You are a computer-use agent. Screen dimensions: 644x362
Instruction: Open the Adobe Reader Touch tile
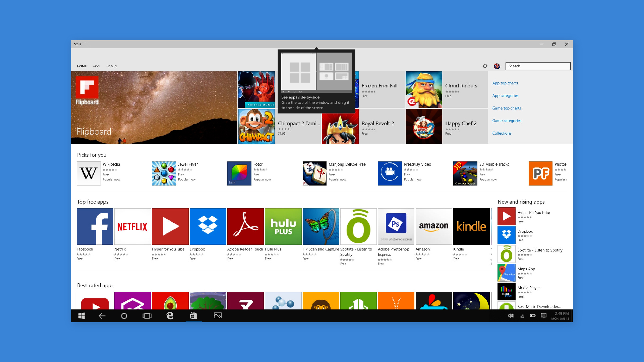pos(245,226)
